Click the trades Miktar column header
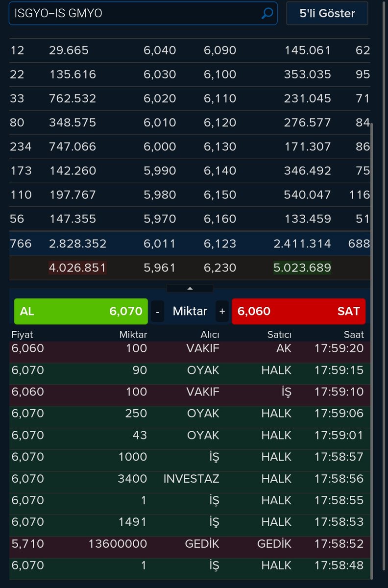The width and height of the screenshot is (388, 588). pos(133,335)
